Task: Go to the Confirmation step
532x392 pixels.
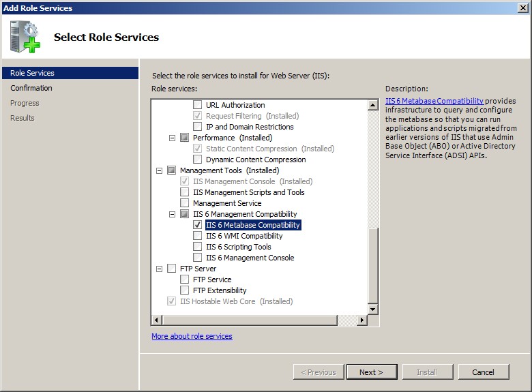Action: click(31, 88)
